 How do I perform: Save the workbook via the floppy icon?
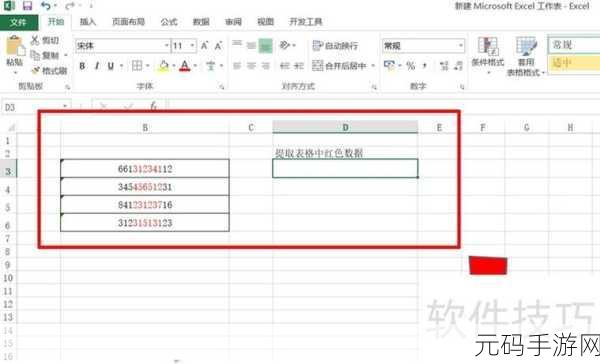[27, 6]
